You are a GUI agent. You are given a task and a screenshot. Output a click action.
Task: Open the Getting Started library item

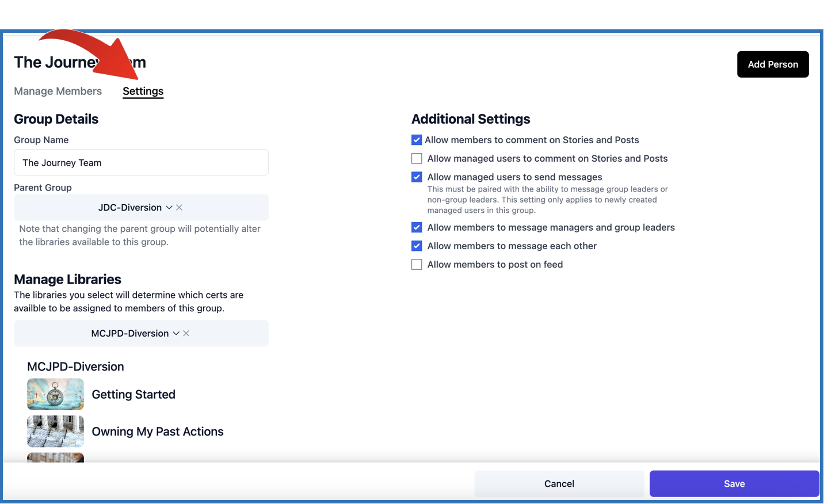pyautogui.click(x=133, y=395)
